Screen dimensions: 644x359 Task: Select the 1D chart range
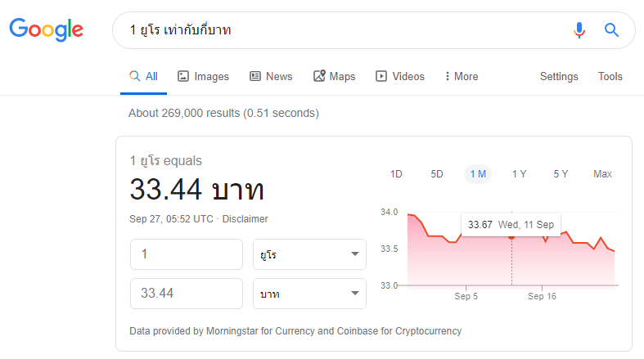tap(396, 173)
